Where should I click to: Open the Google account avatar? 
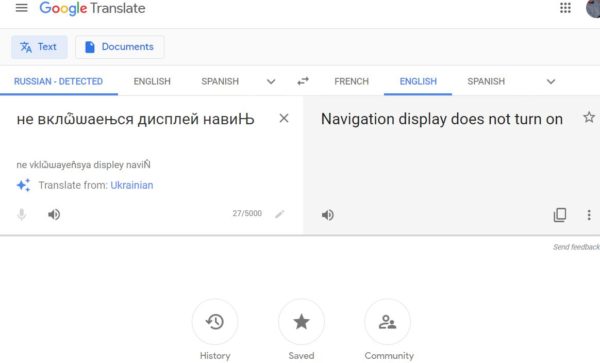593,8
